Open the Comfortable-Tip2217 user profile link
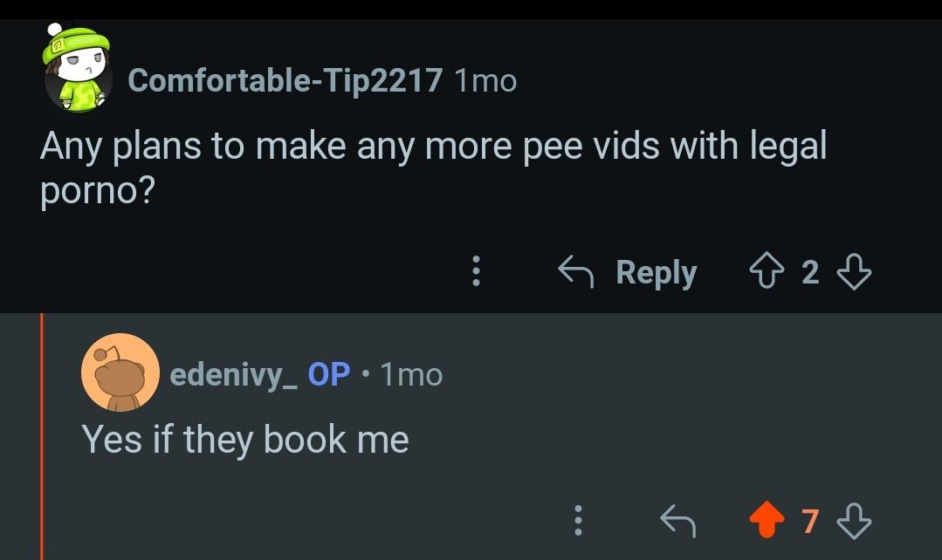 point(285,81)
